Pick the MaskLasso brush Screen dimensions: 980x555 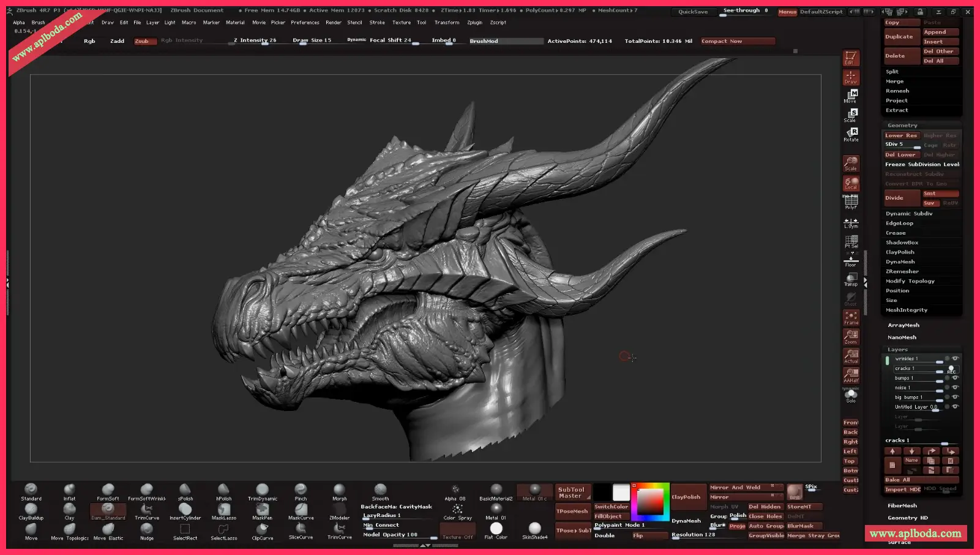223,510
